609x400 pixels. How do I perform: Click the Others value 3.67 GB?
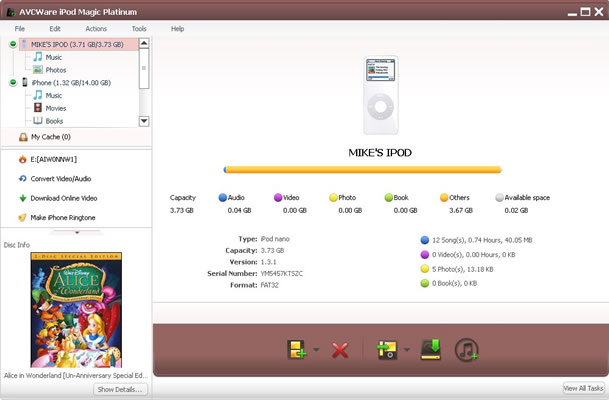(461, 210)
